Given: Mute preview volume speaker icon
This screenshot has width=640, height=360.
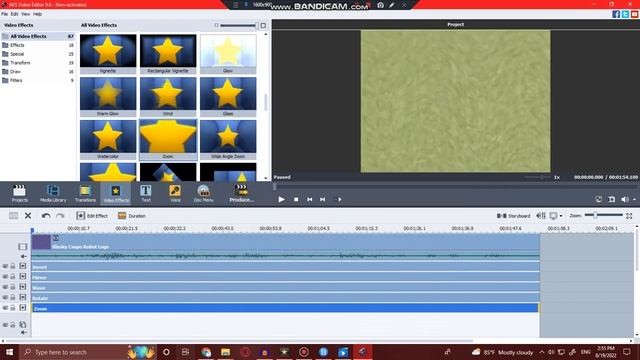Looking at the screenshot, I should click(x=624, y=199).
